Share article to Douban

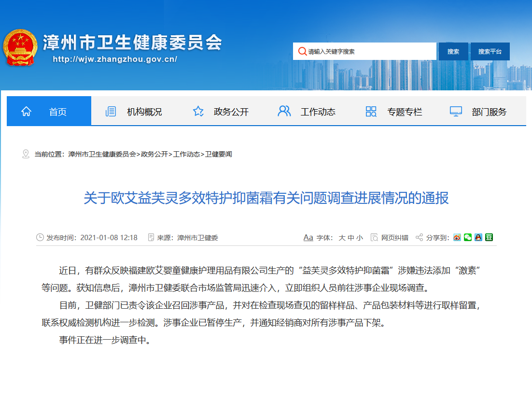(489, 237)
